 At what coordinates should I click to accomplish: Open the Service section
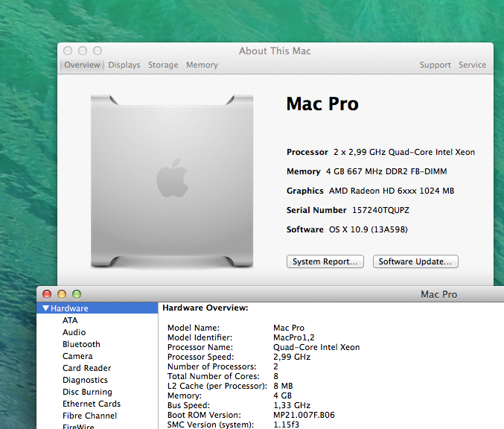click(x=472, y=65)
